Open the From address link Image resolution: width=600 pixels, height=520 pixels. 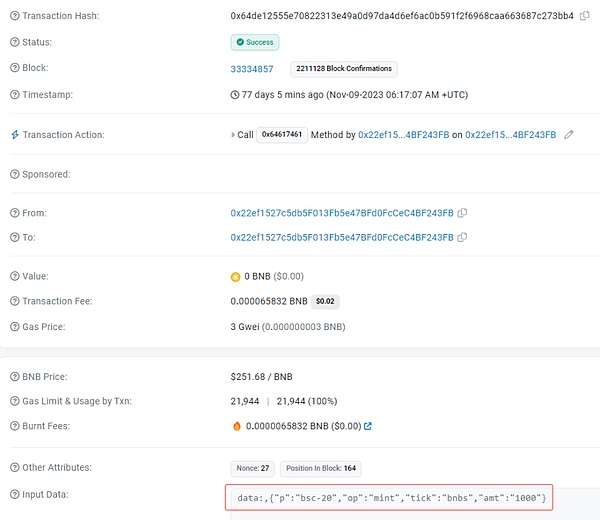tap(341, 213)
